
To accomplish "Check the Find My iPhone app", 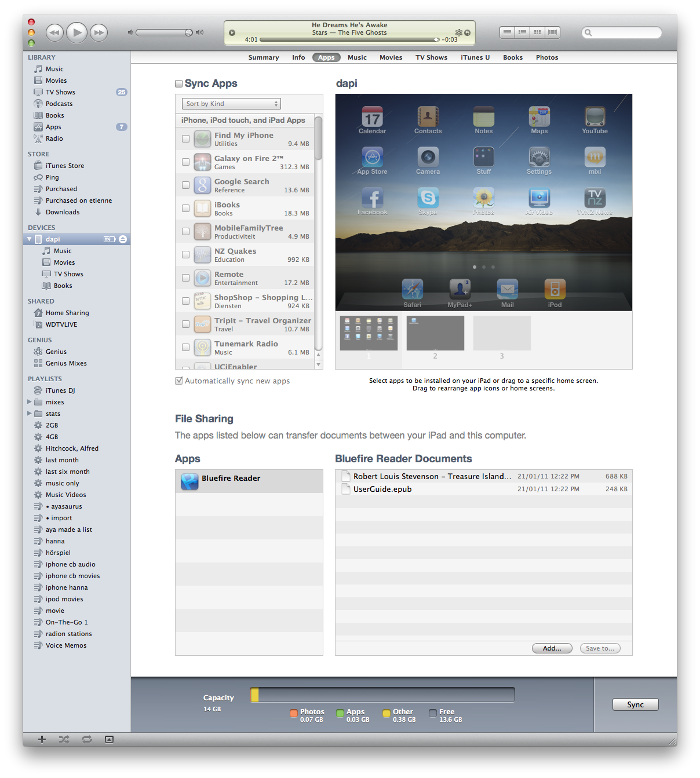I will 185,138.
